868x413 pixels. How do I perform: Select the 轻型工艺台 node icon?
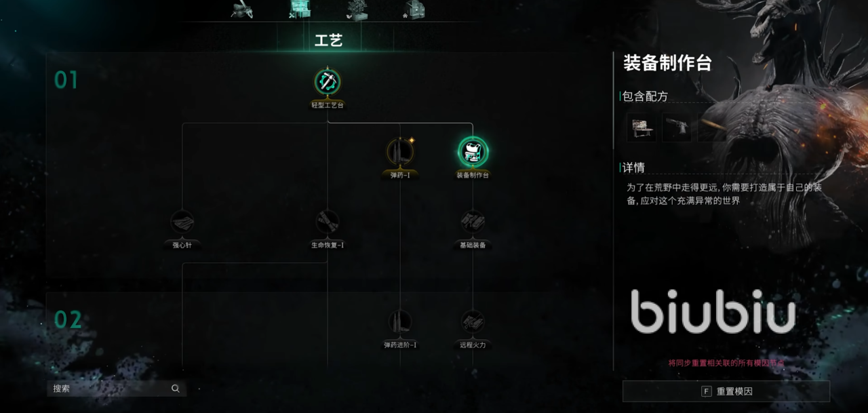click(x=328, y=82)
